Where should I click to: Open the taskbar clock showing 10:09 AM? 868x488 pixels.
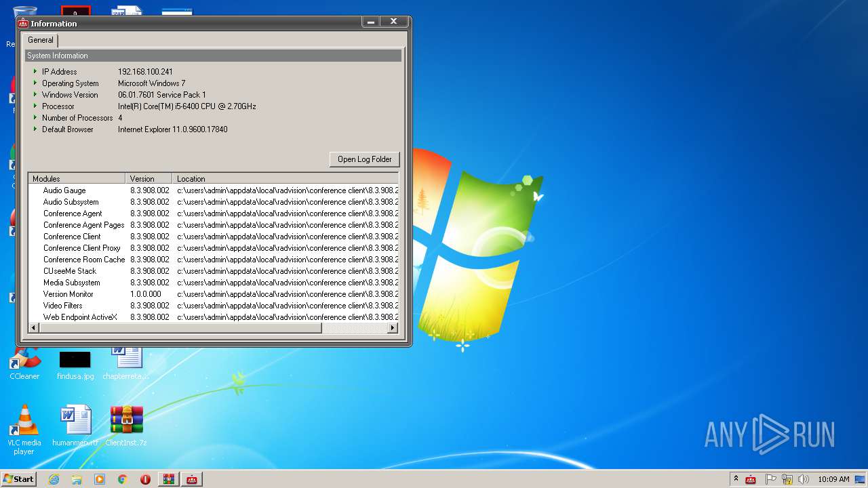coord(833,479)
